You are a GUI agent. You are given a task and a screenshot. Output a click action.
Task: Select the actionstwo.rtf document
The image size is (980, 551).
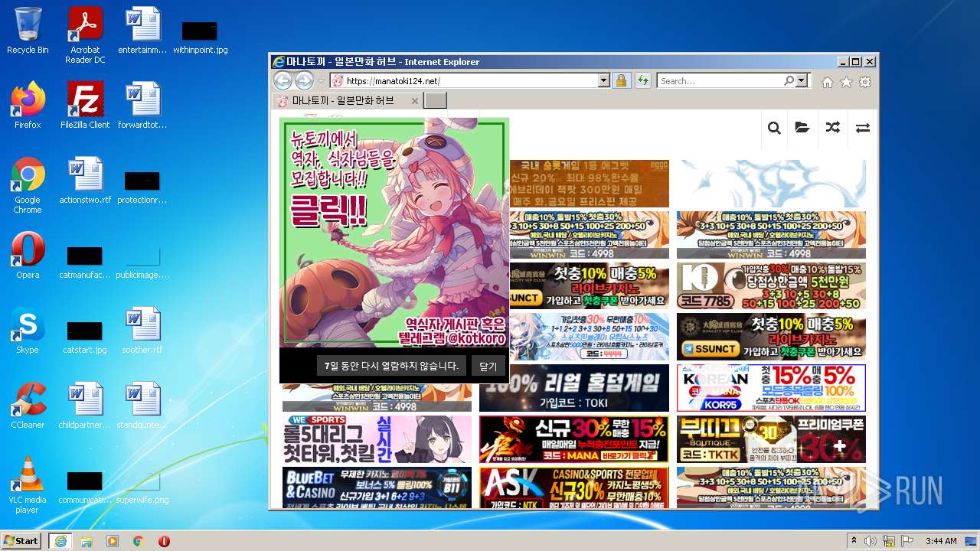click(85, 180)
